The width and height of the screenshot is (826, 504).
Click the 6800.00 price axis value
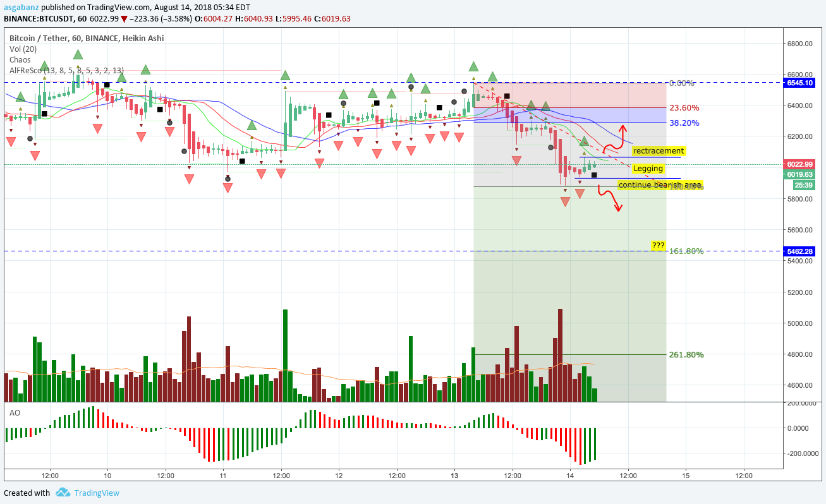[x=799, y=44]
